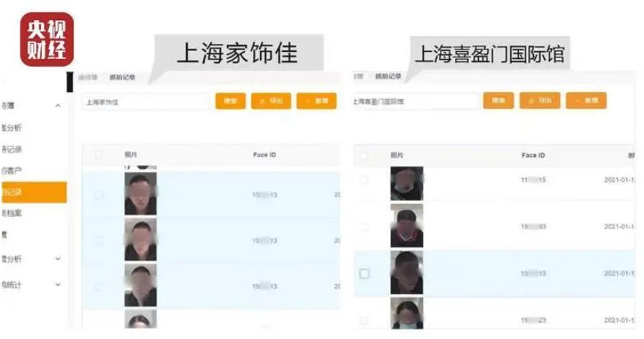Image resolution: width=644 pixels, height=339 pixels.
Task: Click Face ID value 19…23
Action: (x=533, y=320)
